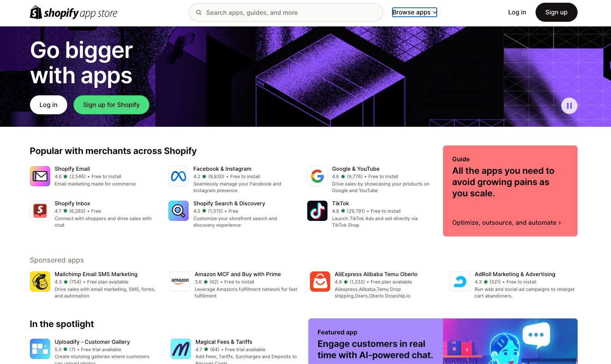Click 'Email marketing made for commerce' text
The width and height of the screenshot is (611, 364).
click(95, 184)
